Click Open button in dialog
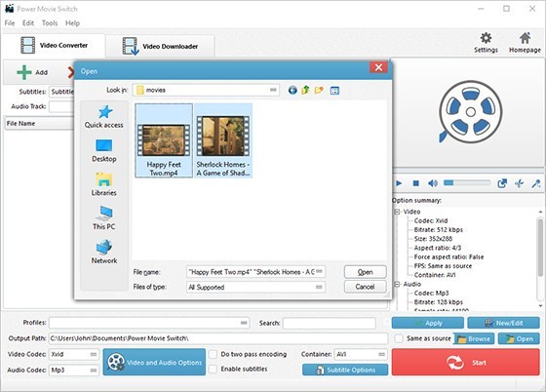546x392 pixels. click(366, 272)
